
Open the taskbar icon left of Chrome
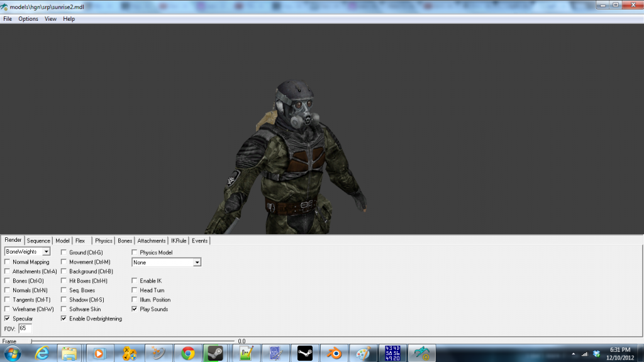pyautogui.click(x=158, y=353)
